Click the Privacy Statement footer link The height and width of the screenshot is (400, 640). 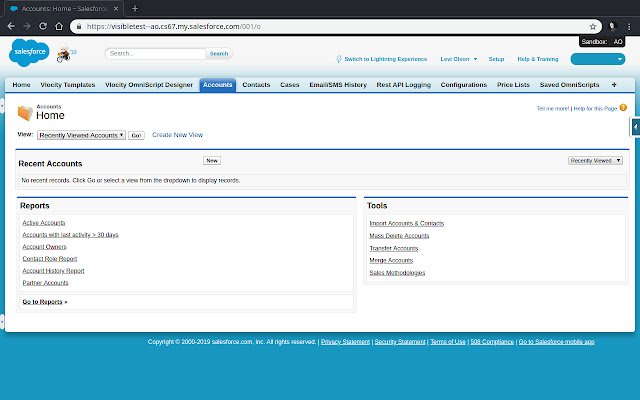[345, 342]
